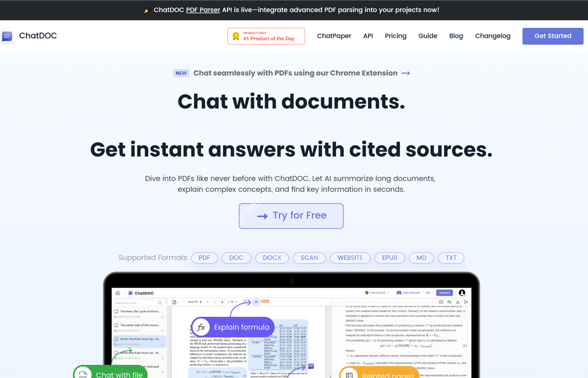Screen dimensions: 588x378
Task: Click the Upload button in demo screenshot
Action: (444, 293)
